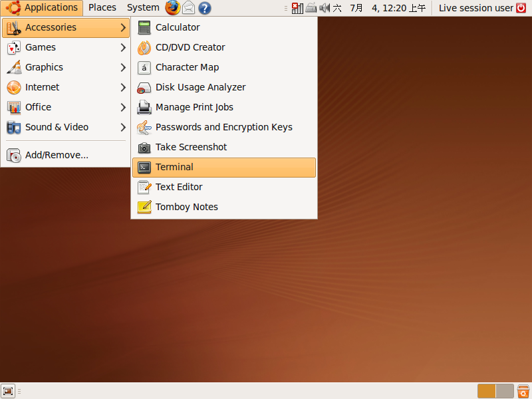Open the Places menu

click(102, 8)
